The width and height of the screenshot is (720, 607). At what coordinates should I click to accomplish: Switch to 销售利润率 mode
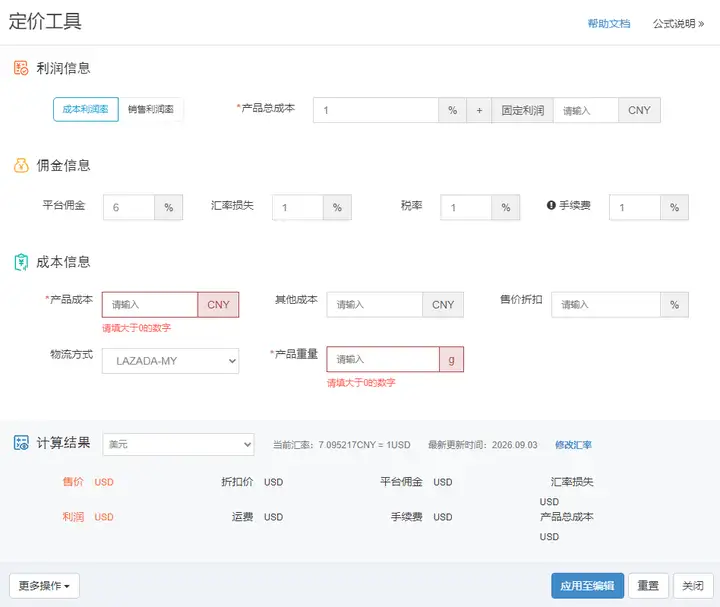pos(151,109)
